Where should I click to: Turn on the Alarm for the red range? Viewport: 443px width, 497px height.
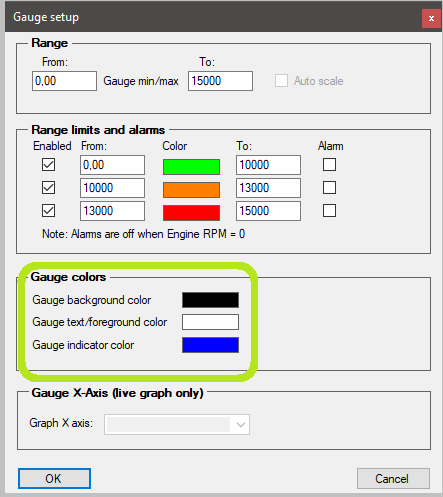point(329,211)
